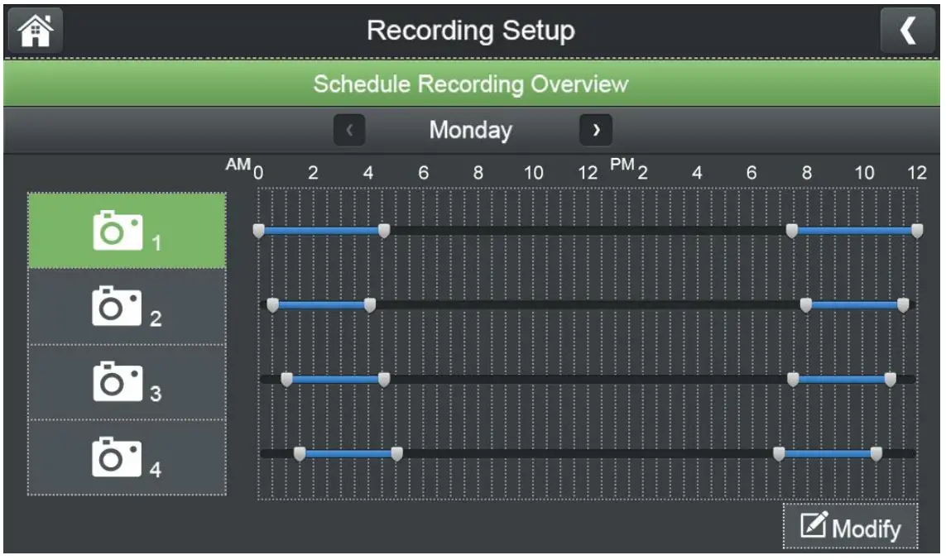
Task: Click the Schedule Recording Overview banner
Action: pos(471,84)
